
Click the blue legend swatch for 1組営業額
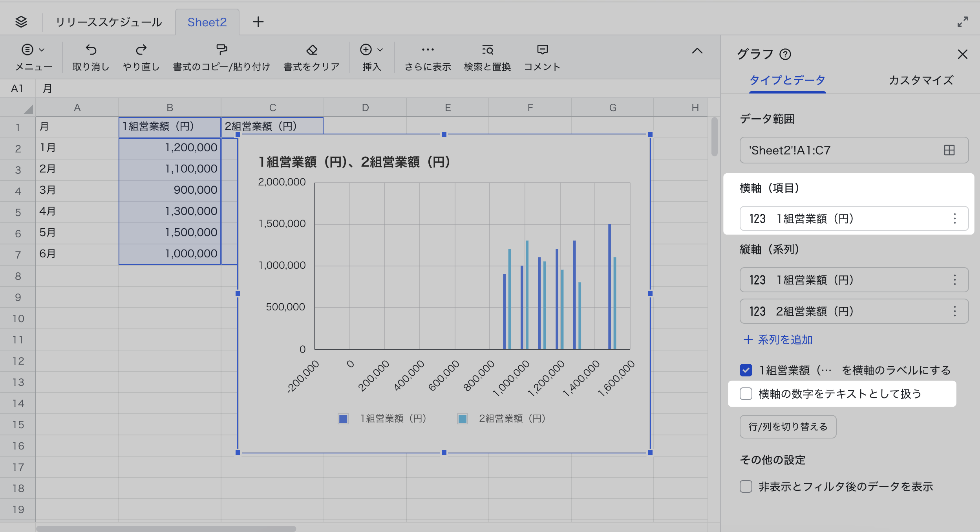[x=343, y=419]
